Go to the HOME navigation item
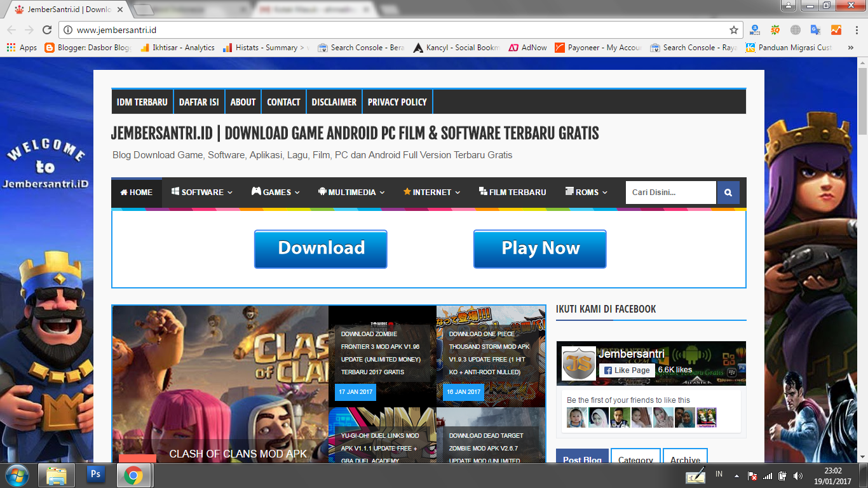 click(137, 192)
